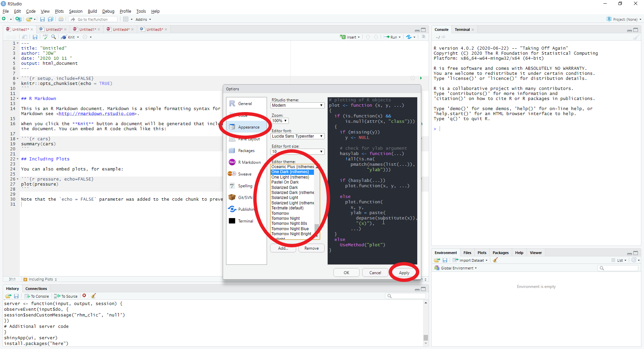Open Git/SVN options section

247,198
